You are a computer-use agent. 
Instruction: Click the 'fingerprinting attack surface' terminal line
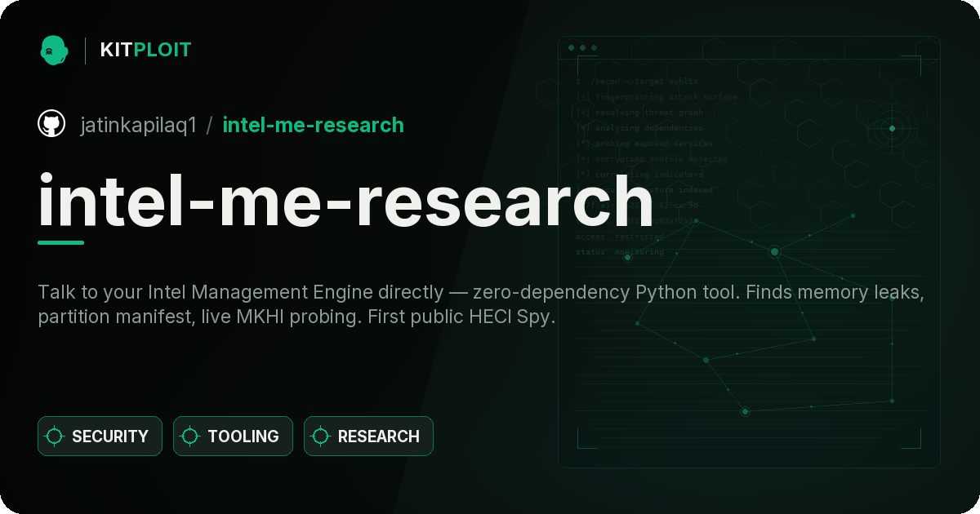(x=656, y=97)
